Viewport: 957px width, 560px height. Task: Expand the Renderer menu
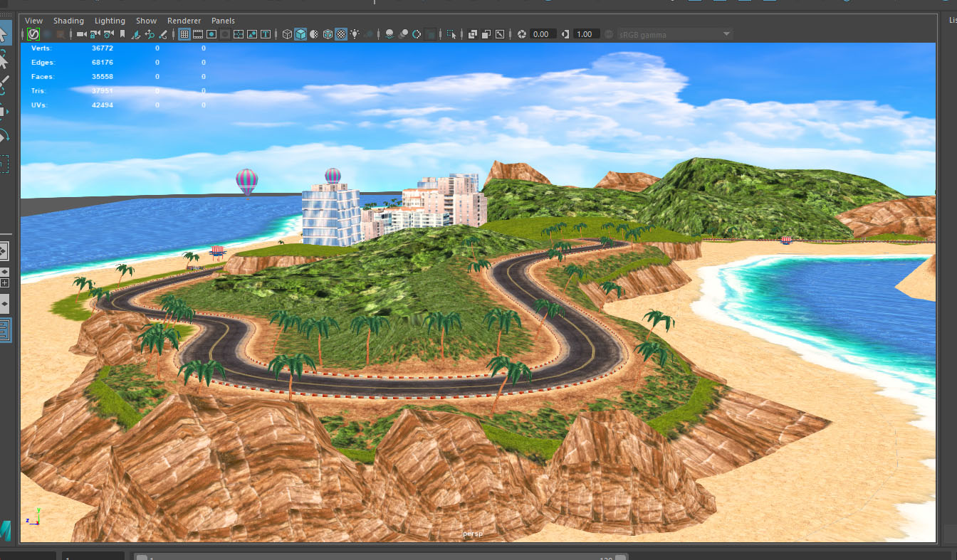(x=184, y=21)
